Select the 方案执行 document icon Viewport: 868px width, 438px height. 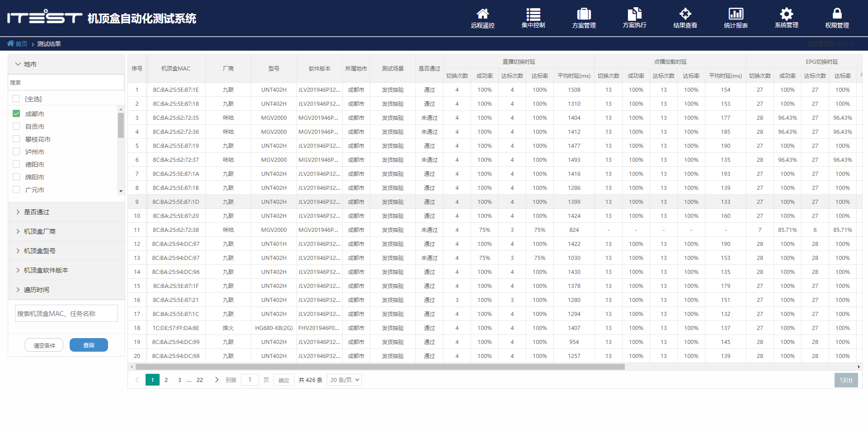634,14
